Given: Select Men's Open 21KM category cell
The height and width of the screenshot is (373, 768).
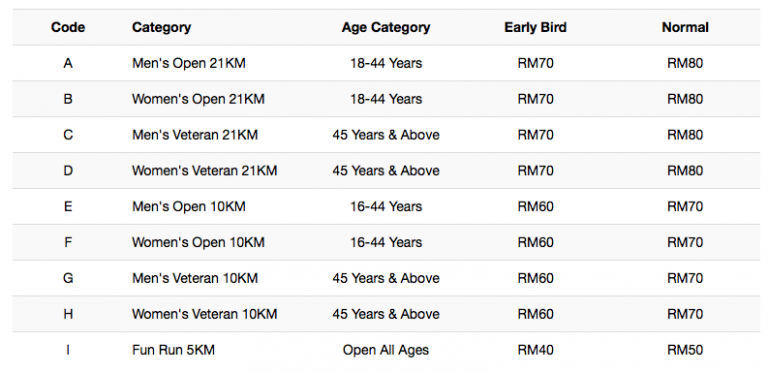Looking at the screenshot, I should (189, 63).
